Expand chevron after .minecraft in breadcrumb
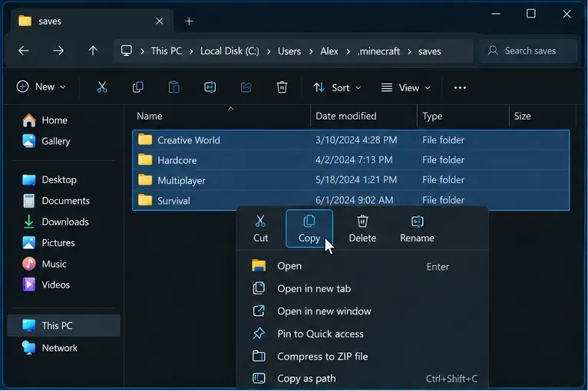This screenshot has width=588, height=391. pos(409,51)
